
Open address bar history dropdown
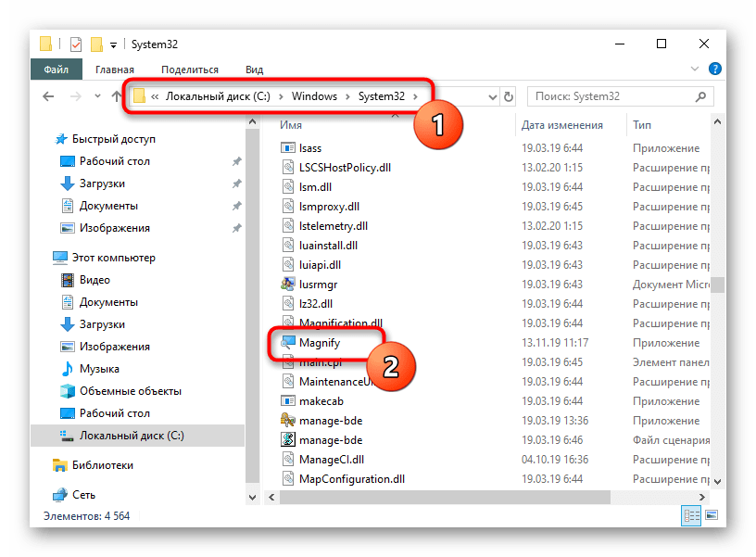click(492, 97)
